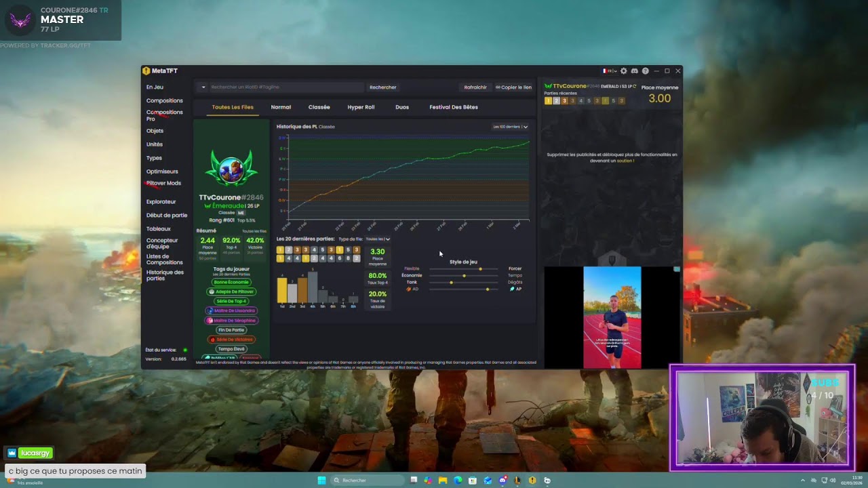Open the Discord link icon in MetaTFT
This screenshot has width=868, height=488.
coord(635,71)
